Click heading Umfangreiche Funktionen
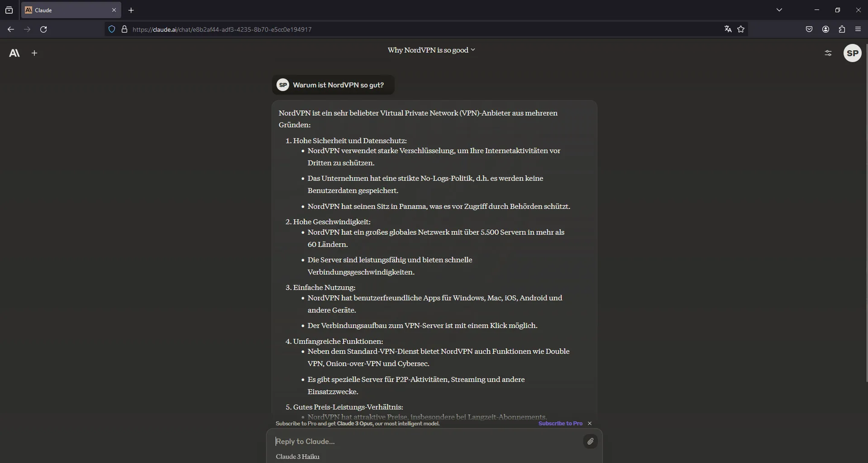The width and height of the screenshot is (868, 463). coord(338,342)
